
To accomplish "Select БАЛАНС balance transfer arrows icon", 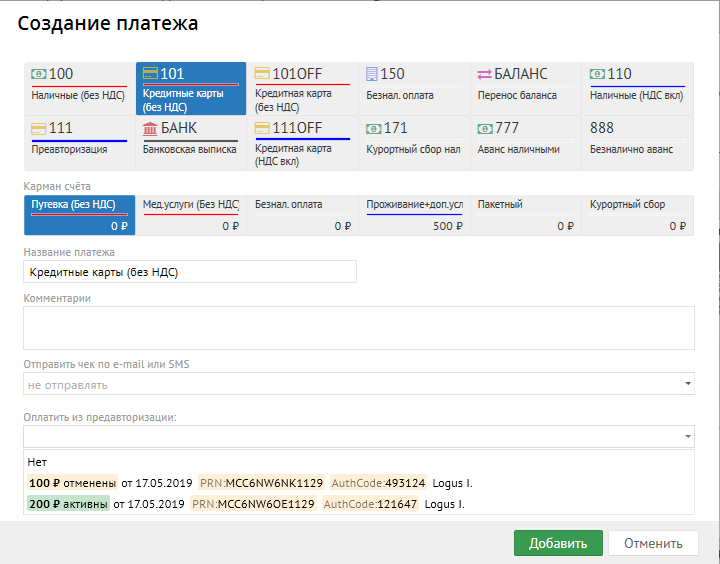I will (x=484, y=74).
